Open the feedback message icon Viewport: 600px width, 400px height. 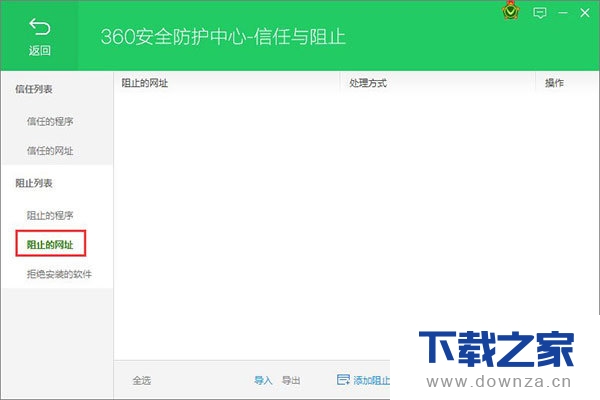tap(540, 13)
